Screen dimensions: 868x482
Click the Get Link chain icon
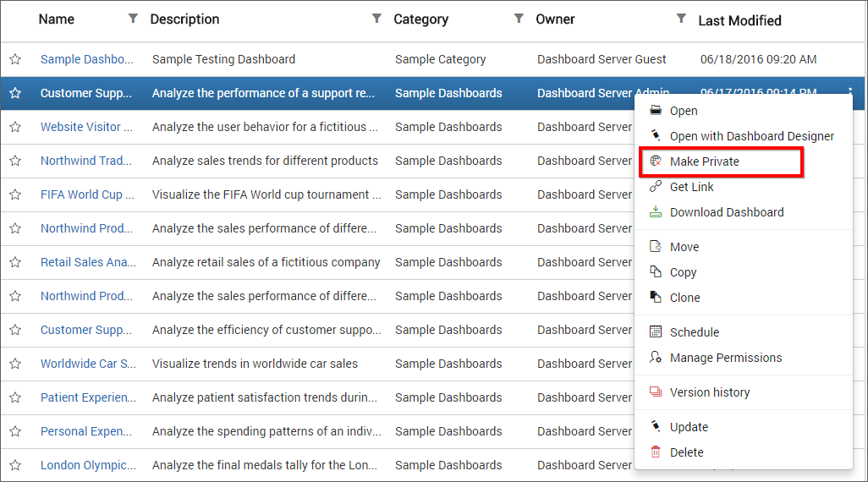click(656, 186)
